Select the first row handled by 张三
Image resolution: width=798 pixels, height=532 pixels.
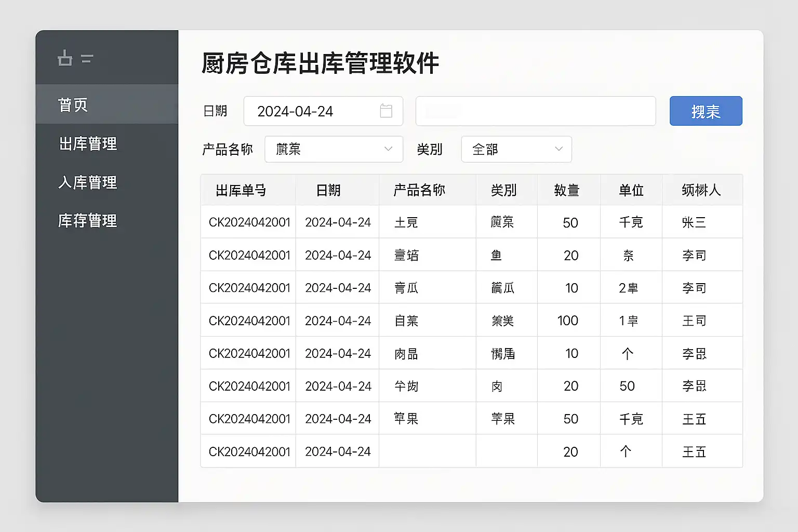coord(471,222)
